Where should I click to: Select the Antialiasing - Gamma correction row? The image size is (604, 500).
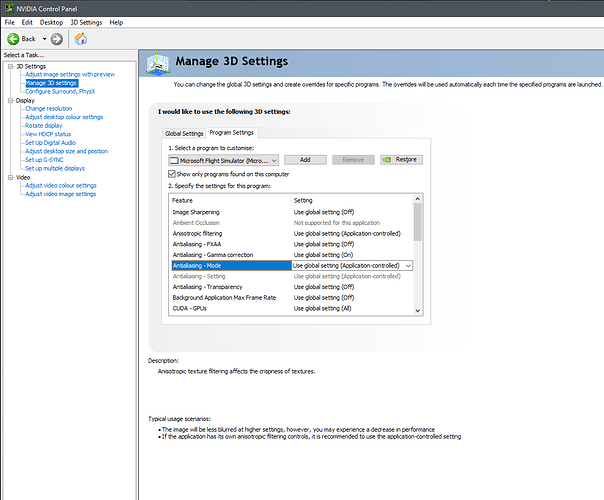point(292,255)
